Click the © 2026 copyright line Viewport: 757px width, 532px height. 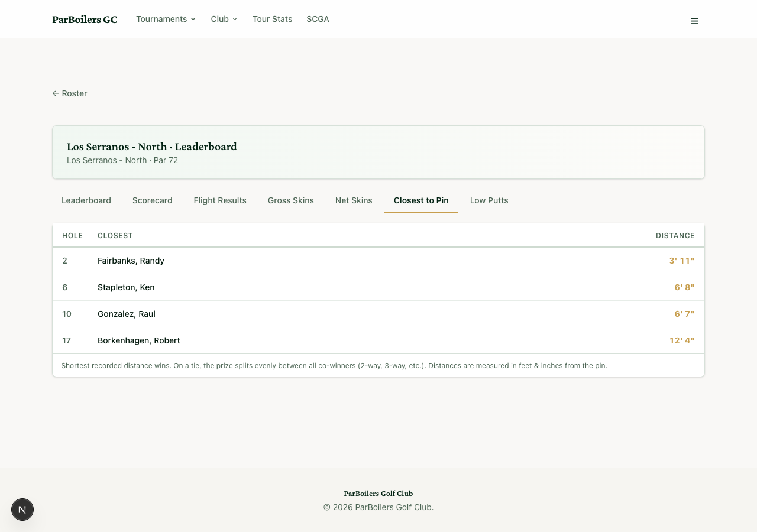point(378,507)
